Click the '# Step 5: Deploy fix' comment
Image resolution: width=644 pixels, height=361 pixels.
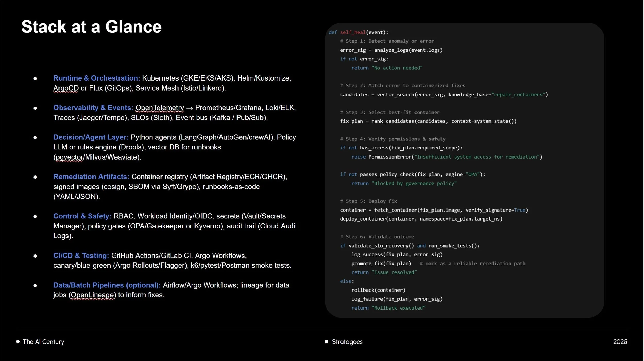tap(368, 201)
